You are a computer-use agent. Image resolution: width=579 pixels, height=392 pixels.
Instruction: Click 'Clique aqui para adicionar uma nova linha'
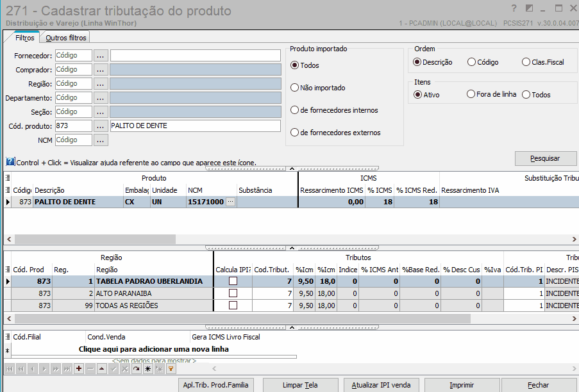pyautogui.click(x=154, y=349)
